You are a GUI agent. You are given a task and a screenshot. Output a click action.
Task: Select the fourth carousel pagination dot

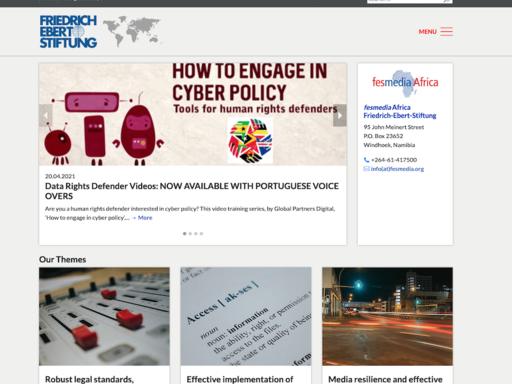(x=201, y=234)
